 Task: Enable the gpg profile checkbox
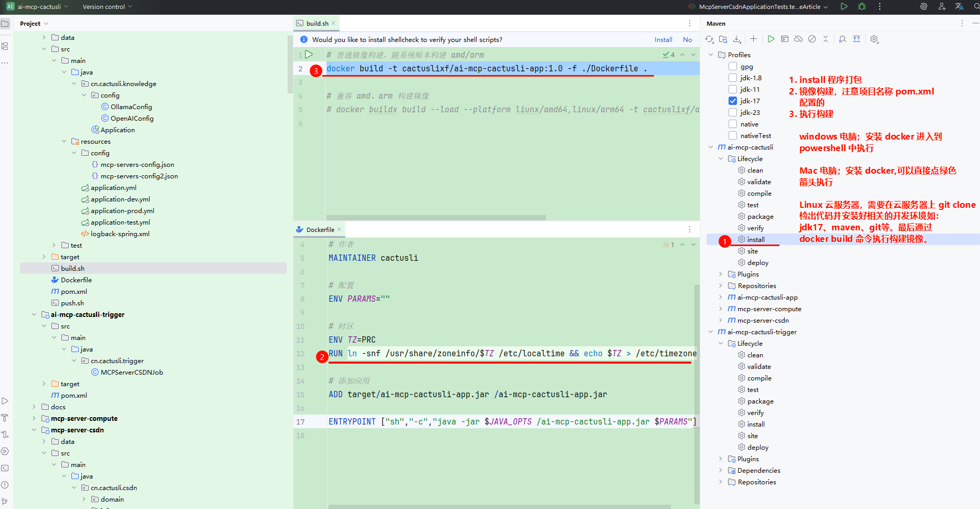pos(733,67)
